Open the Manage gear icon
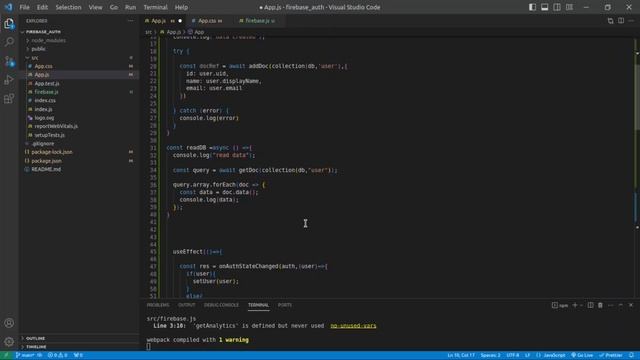Viewport: 640px width, 360px height. (x=9, y=342)
